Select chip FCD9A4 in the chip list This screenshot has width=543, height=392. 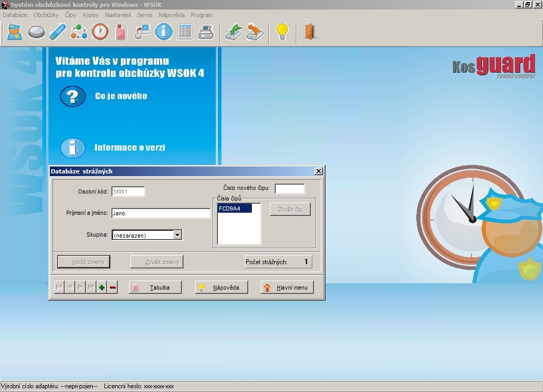coord(234,209)
